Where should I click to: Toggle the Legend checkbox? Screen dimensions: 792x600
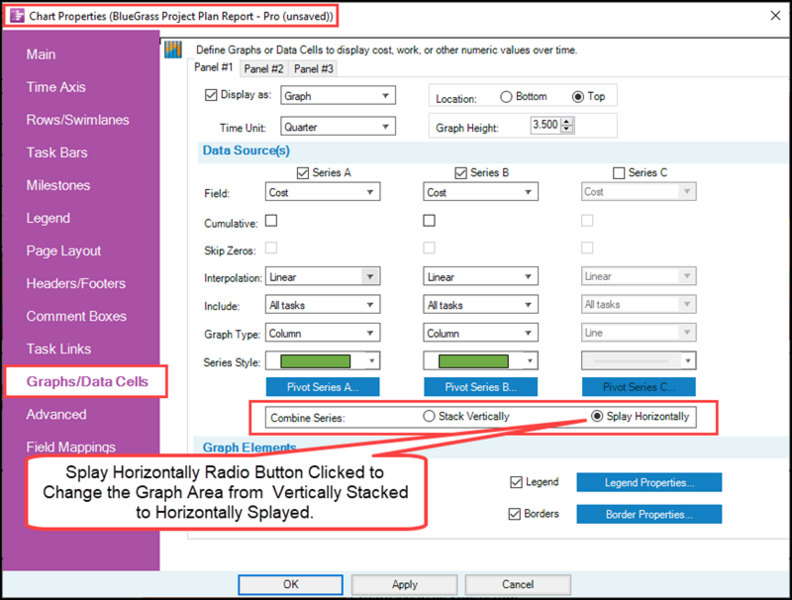(516, 482)
